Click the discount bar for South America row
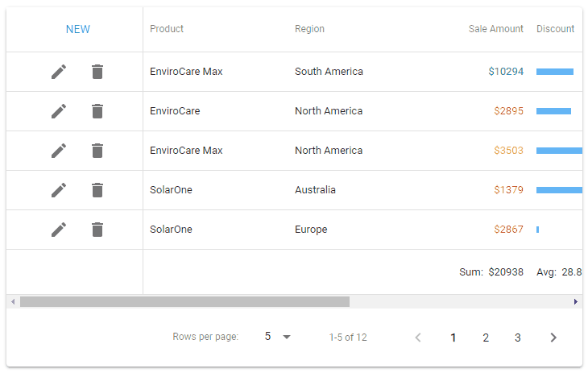The height and width of the screenshot is (377, 588). [x=555, y=72]
